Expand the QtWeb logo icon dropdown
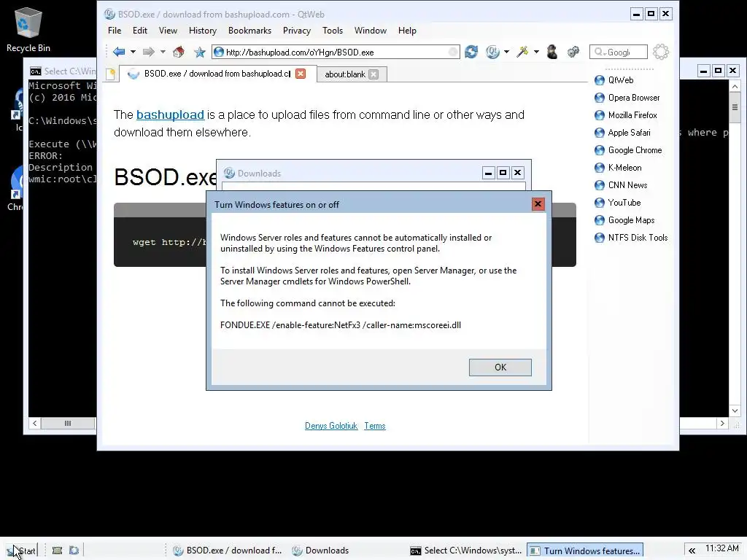This screenshot has height=560, width=747. (x=506, y=52)
